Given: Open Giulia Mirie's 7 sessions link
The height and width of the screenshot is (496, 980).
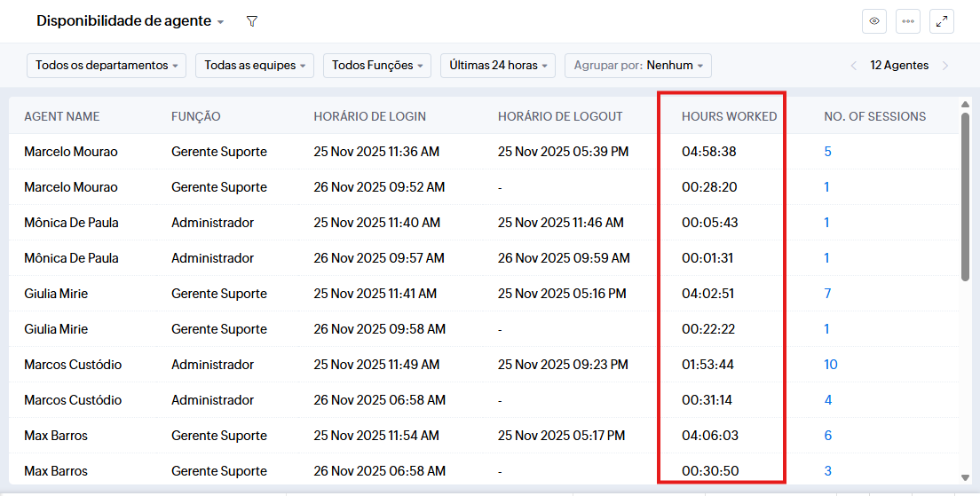Looking at the screenshot, I should tap(827, 294).
